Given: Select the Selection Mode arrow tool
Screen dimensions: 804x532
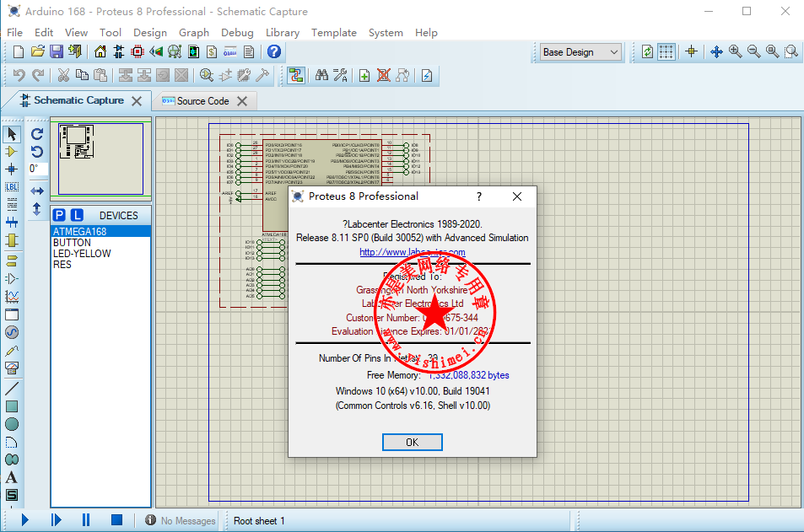Looking at the screenshot, I should tap(12, 134).
